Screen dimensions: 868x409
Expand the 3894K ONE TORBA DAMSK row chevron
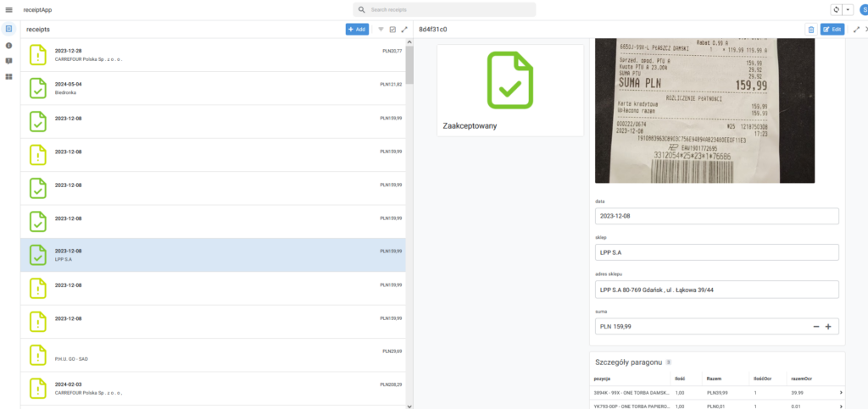(x=840, y=392)
